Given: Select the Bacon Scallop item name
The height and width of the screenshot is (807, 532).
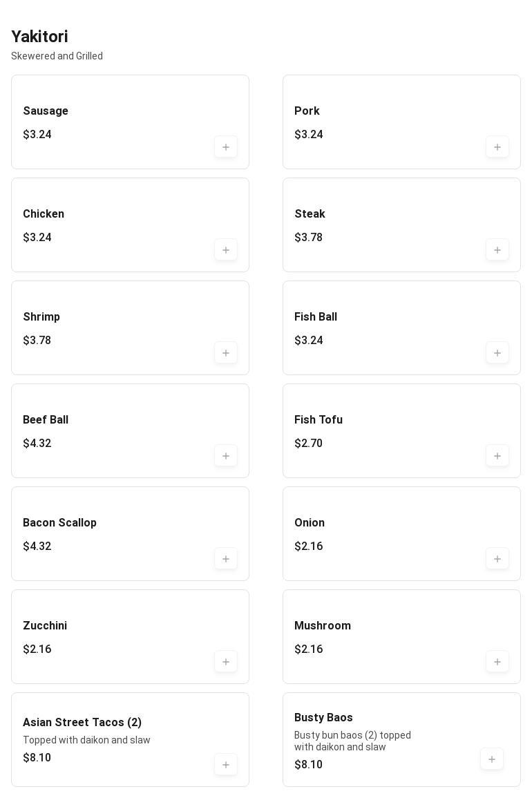Looking at the screenshot, I should coord(59,523).
